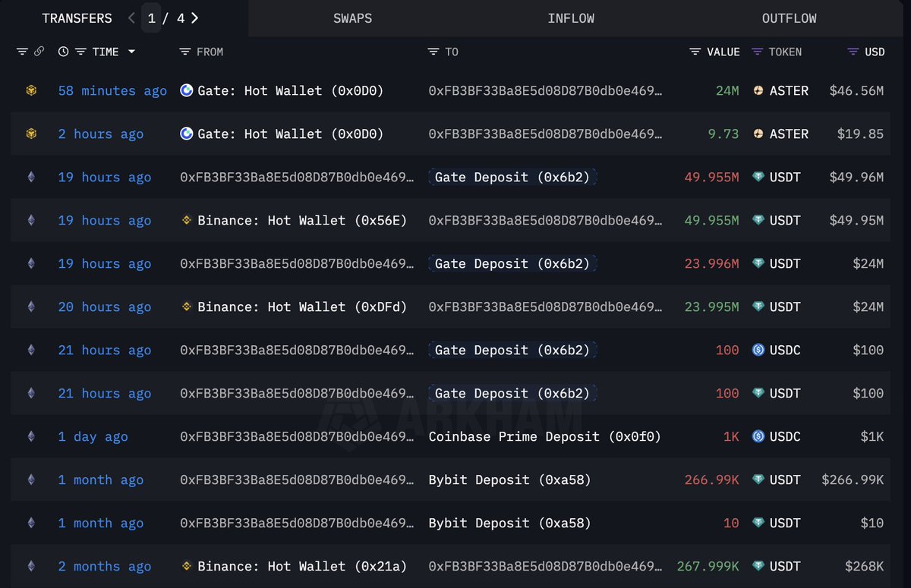Screen dimensions: 911x588
Task: Open Bybit Deposit on 266.99K row
Action: [x=509, y=480]
